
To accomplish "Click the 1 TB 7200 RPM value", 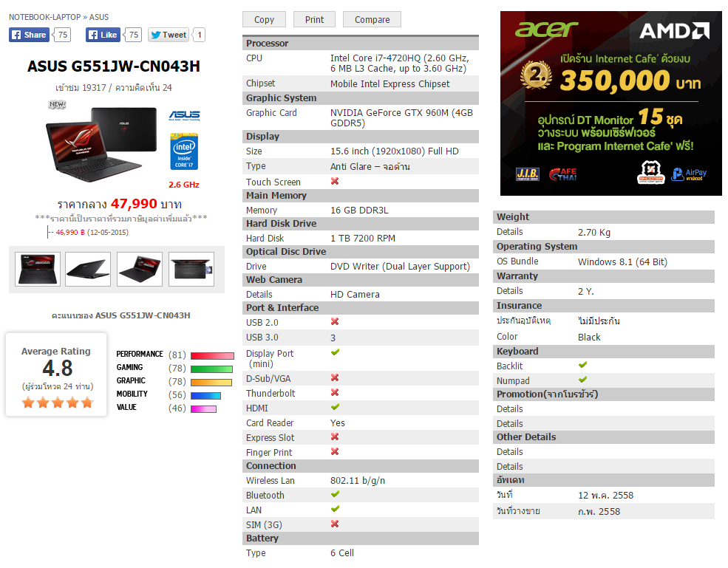I will (x=363, y=238).
